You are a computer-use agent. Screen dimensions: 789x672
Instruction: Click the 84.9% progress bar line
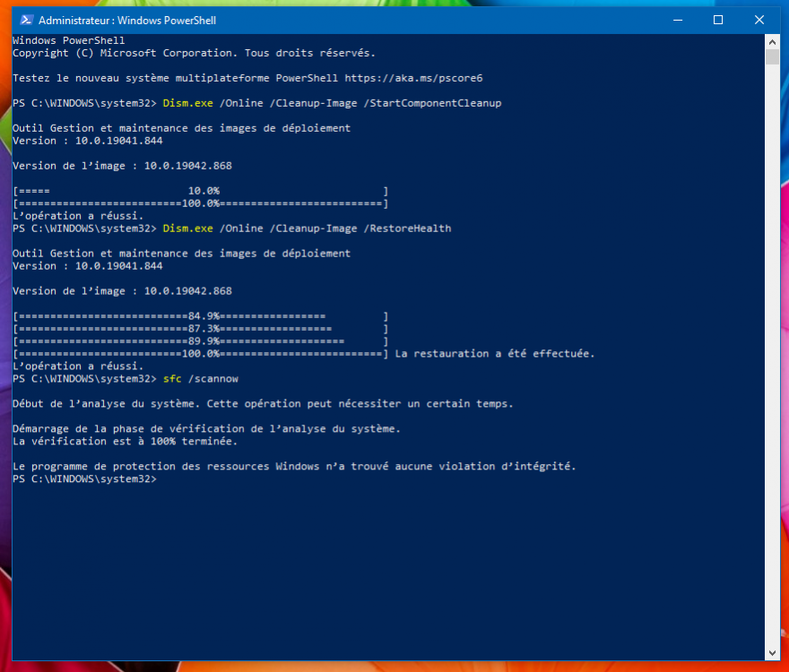(200, 316)
